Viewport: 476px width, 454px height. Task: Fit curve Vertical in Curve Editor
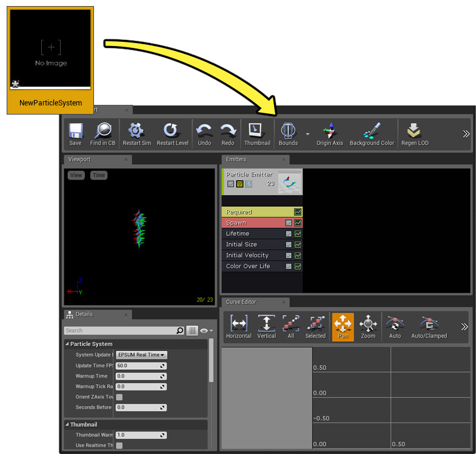coord(267,327)
